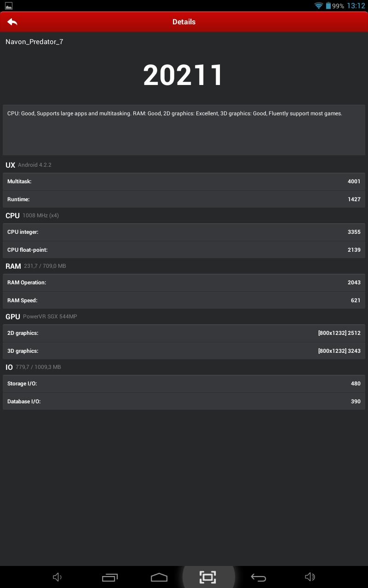
Task: Tap the Wi-Fi status icon
Action: [x=318, y=6]
